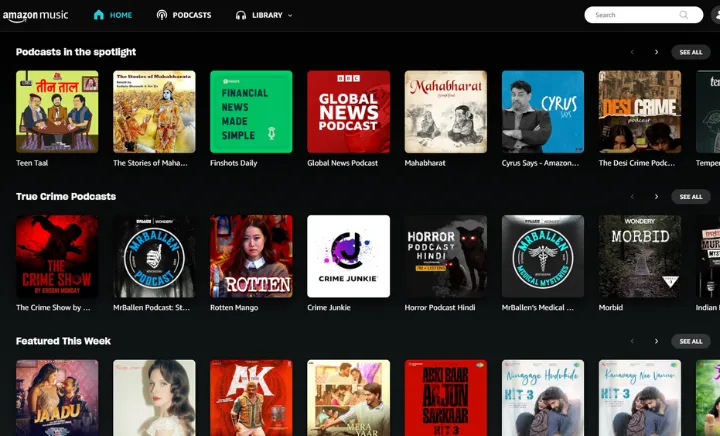Click True Crime Podcasts heading
Screen dimensions: 720x436
(66, 196)
